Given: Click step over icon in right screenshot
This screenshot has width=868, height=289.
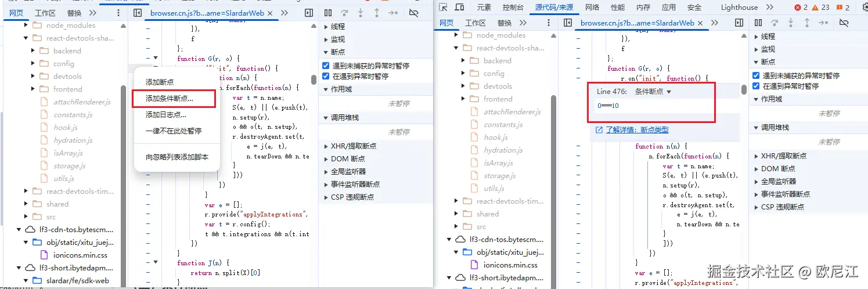Looking at the screenshot, I should (x=775, y=23).
